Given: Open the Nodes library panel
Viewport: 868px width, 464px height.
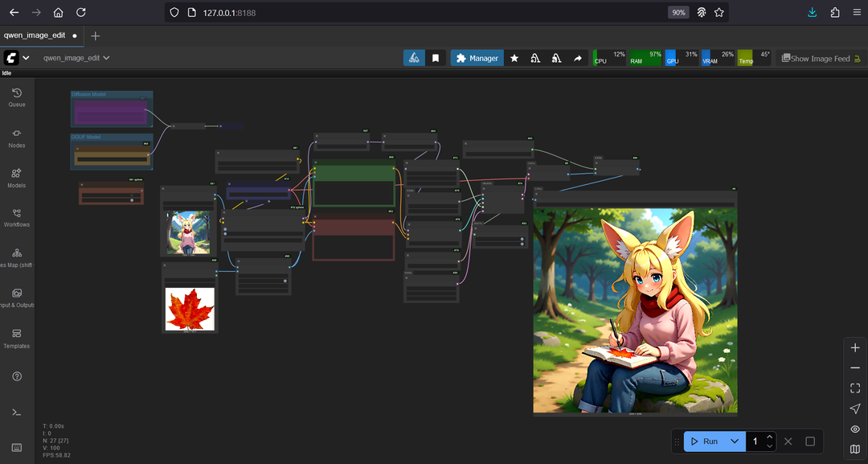Looking at the screenshot, I should pyautogui.click(x=17, y=138).
